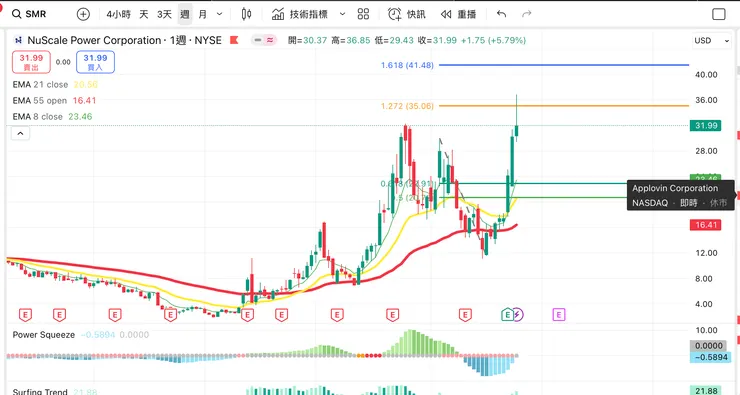Click the NuScale symbol logo icon
Viewport: 740px width, 395px height.
coord(18,40)
